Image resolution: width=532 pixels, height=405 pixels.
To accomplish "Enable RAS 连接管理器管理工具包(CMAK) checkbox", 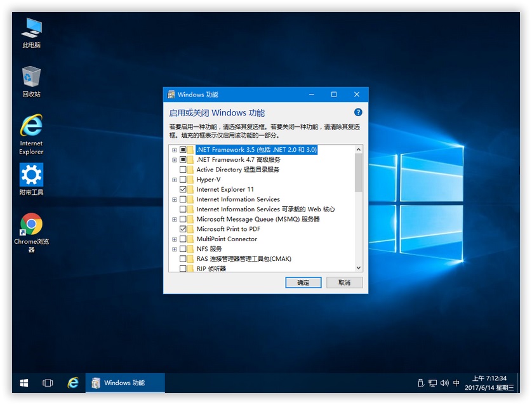I will click(x=183, y=259).
